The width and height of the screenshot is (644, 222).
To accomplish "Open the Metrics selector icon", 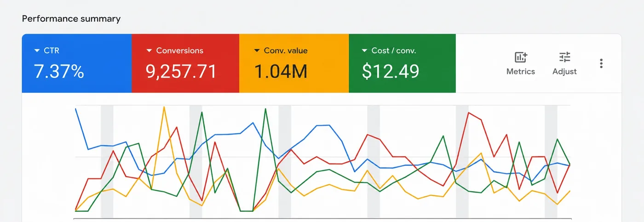I will tap(521, 57).
